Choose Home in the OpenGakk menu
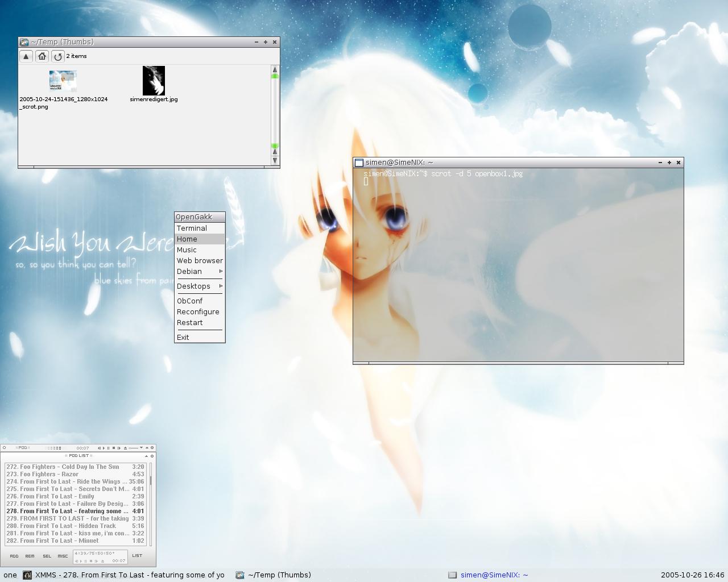Viewport: 728px width, 582px height. click(x=200, y=239)
